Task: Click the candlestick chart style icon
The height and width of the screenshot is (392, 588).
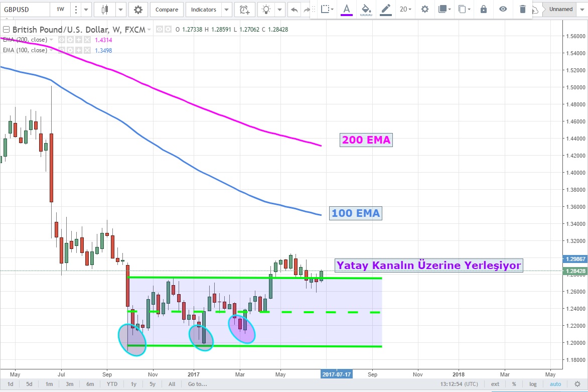Action: 105,10
